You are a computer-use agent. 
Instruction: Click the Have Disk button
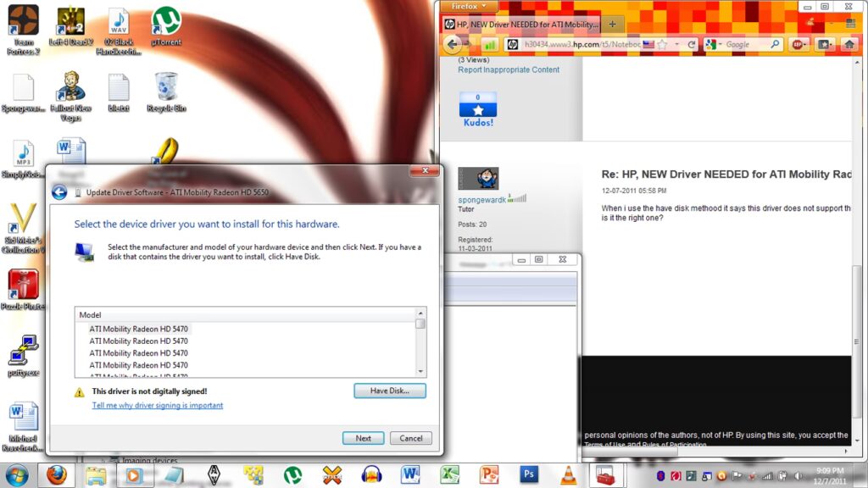pyautogui.click(x=389, y=391)
